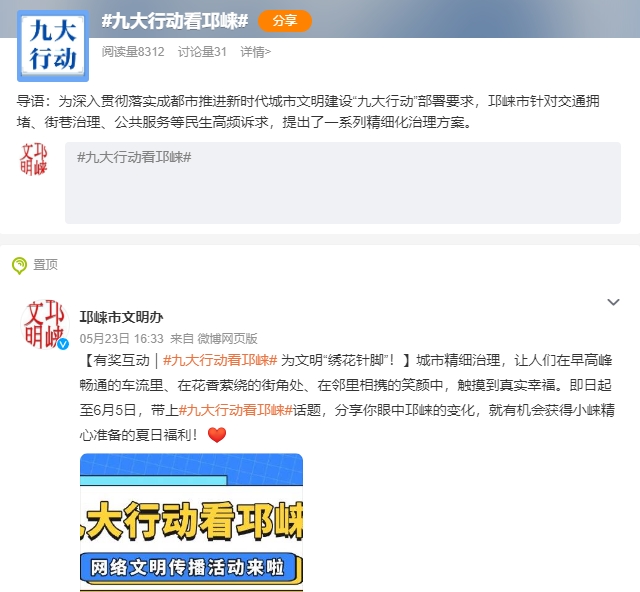Expand the post options chevron menu
The width and height of the screenshot is (640, 592).
click(613, 302)
